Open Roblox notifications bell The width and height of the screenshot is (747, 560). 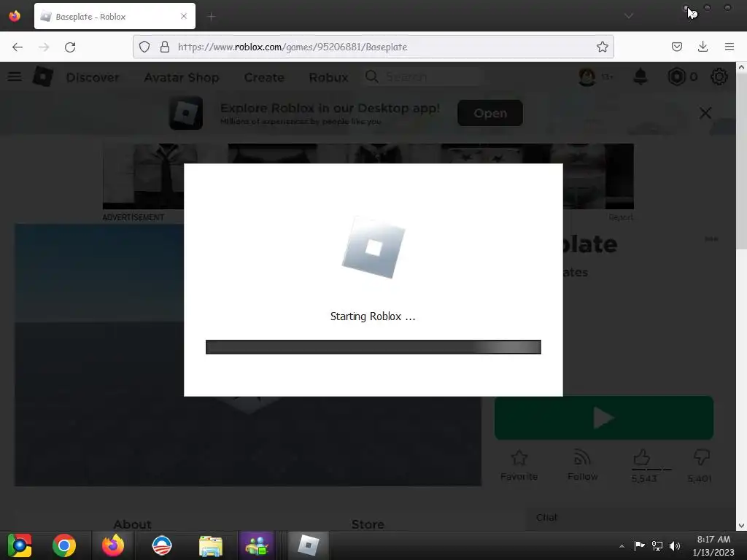pos(640,77)
